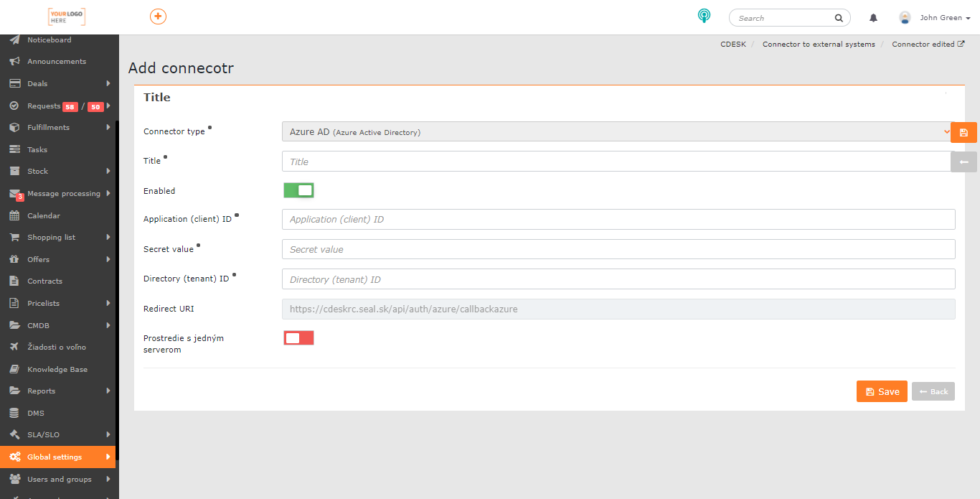Open the teal broadcast beacon icon
This screenshot has width=980, height=499.
705,16
